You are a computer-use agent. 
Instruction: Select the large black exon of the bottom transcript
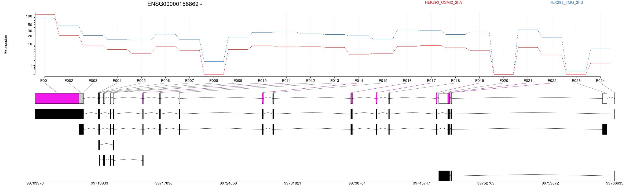point(444,176)
